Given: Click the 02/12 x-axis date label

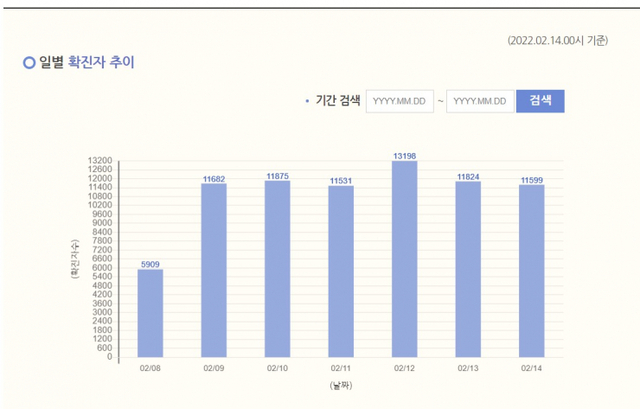Looking at the screenshot, I should click(x=405, y=368).
